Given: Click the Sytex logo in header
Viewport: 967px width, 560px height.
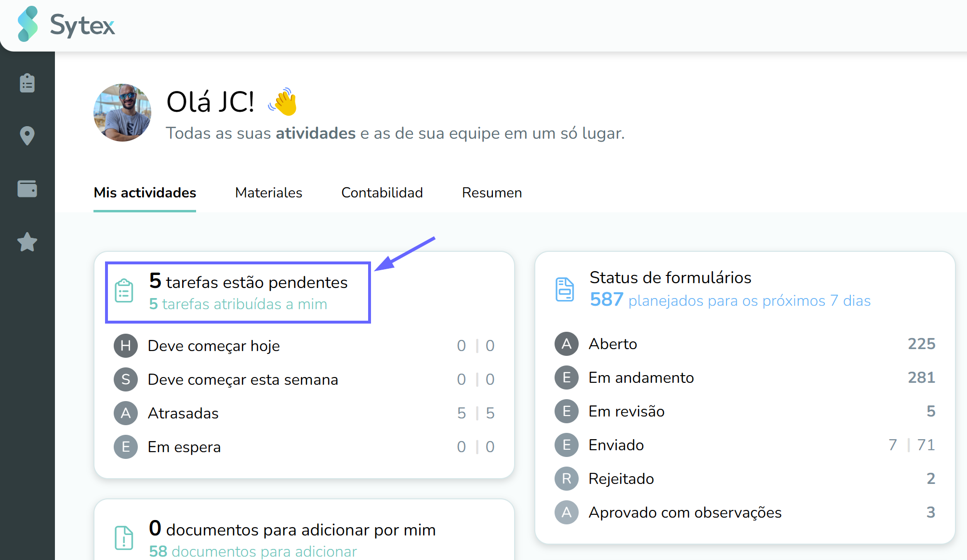Looking at the screenshot, I should pyautogui.click(x=66, y=25).
